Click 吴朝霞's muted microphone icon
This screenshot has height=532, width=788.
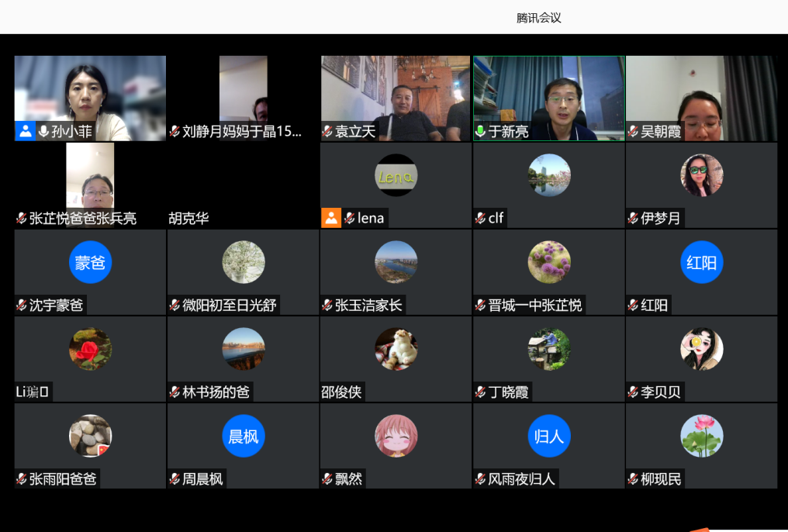pyautogui.click(x=633, y=132)
